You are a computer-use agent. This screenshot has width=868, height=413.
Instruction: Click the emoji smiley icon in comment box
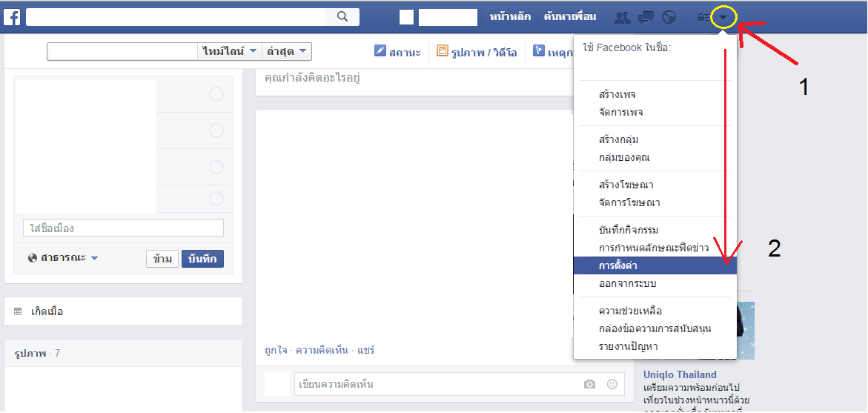coord(612,384)
